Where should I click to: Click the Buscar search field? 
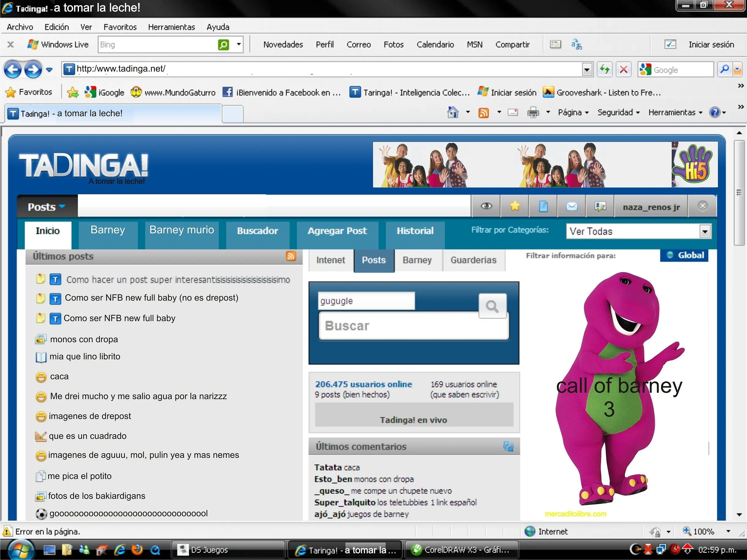coord(414,326)
